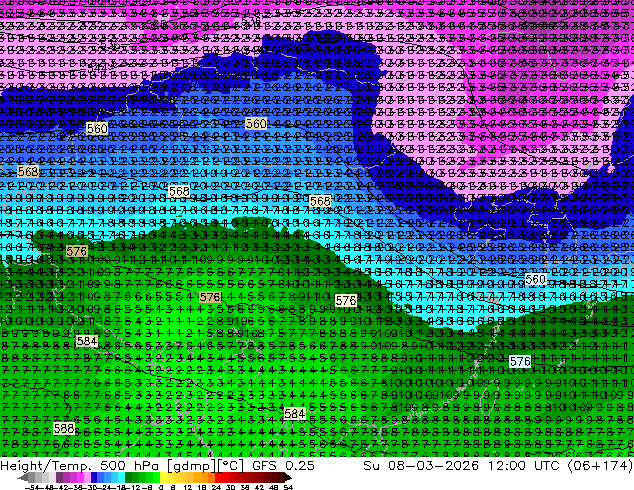Click the '0' color bar value

pyautogui.click(x=161, y=488)
